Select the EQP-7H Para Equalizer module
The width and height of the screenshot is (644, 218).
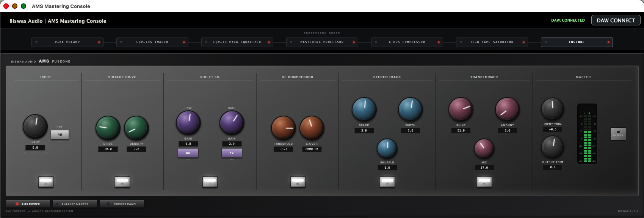[237, 42]
